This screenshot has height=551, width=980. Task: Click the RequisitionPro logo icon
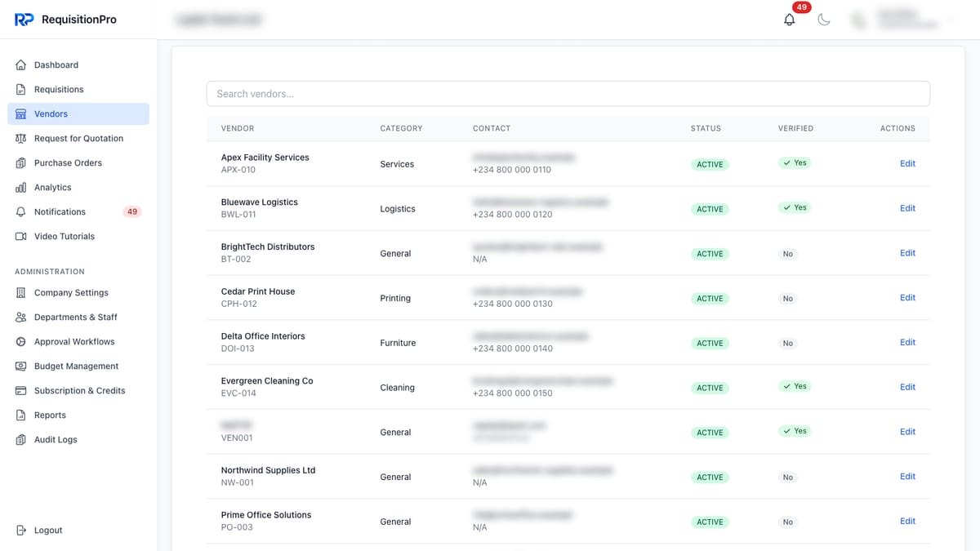tap(24, 20)
